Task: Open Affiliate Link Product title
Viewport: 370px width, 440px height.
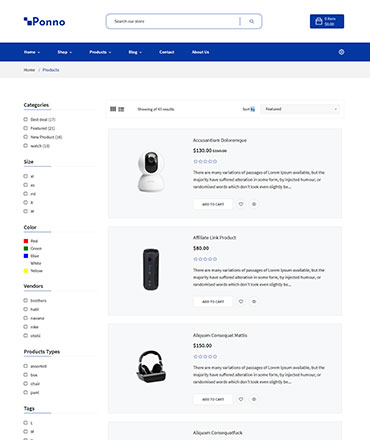Action: click(x=214, y=238)
